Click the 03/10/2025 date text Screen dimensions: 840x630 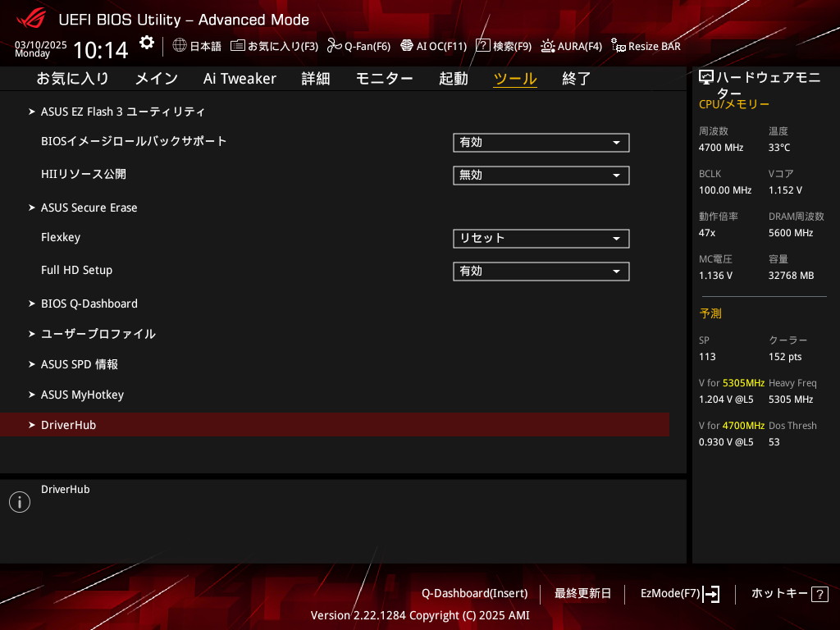(x=41, y=44)
